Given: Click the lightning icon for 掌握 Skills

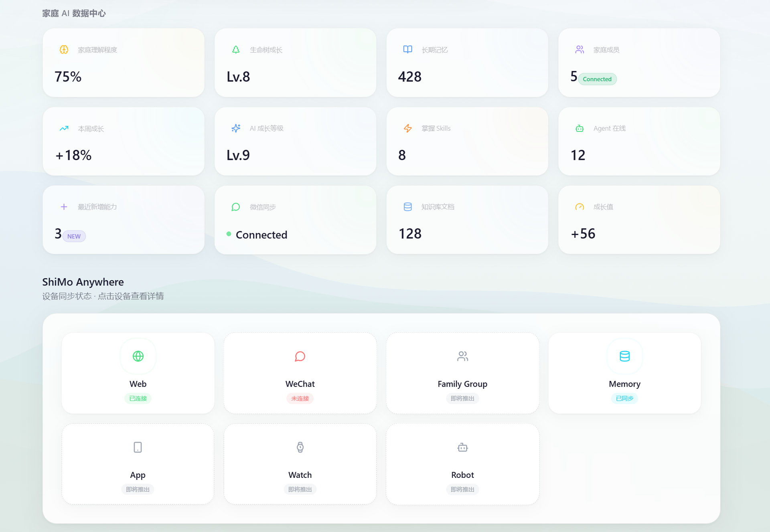Looking at the screenshot, I should click(x=407, y=128).
